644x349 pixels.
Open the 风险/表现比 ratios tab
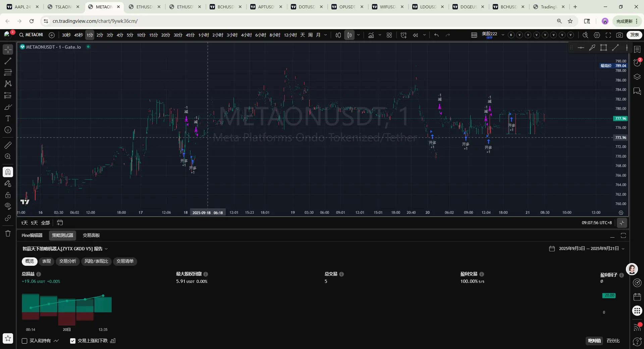pyautogui.click(x=96, y=261)
